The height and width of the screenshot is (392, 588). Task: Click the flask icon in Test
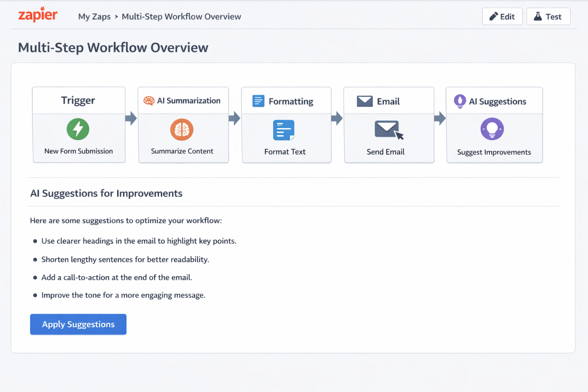click(x=538, y=16)
